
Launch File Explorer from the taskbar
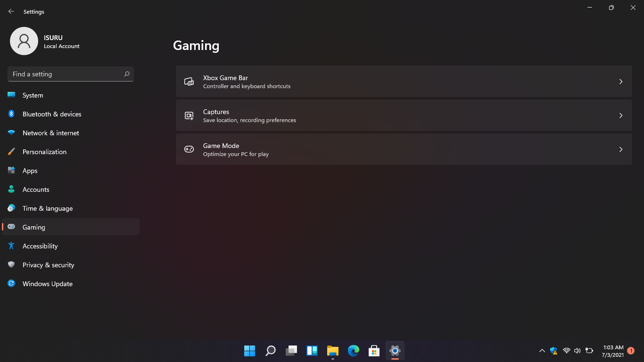pyautogui.click(x=333, y=351)
